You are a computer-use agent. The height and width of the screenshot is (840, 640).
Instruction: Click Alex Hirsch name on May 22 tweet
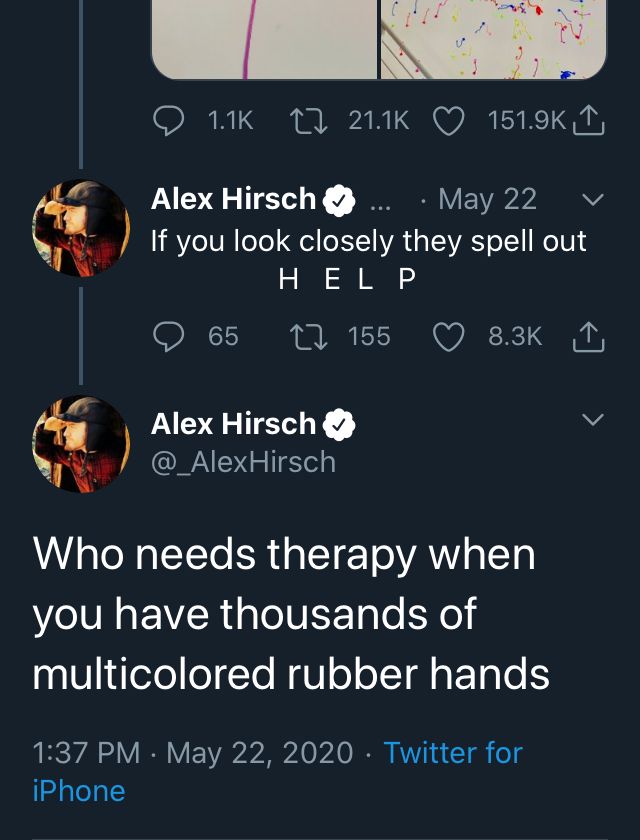tap(234, 199)
